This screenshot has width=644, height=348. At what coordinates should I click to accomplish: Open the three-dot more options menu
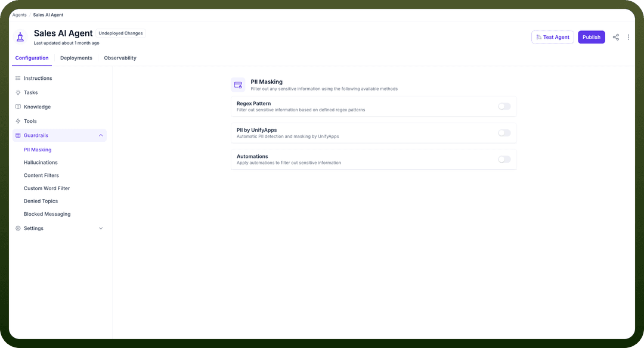[628, 37]
